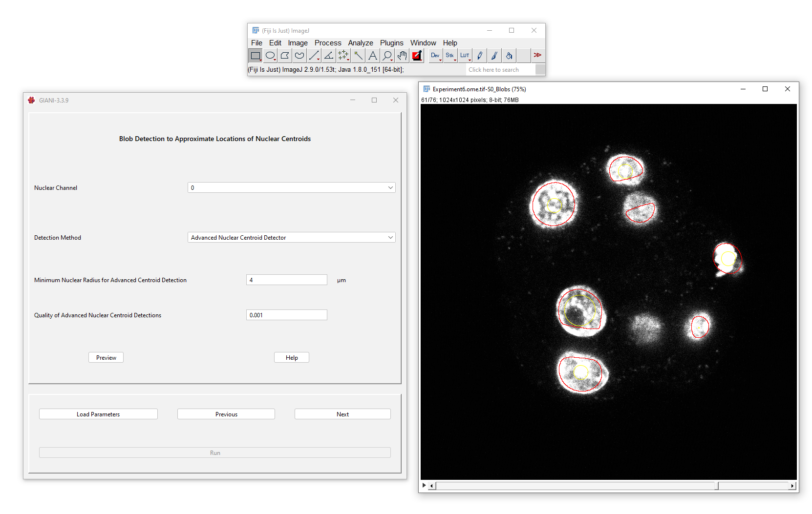Minimize the GIANI-3.3.9 window
This screenshot has width=812, height=514.
point(353,100)
